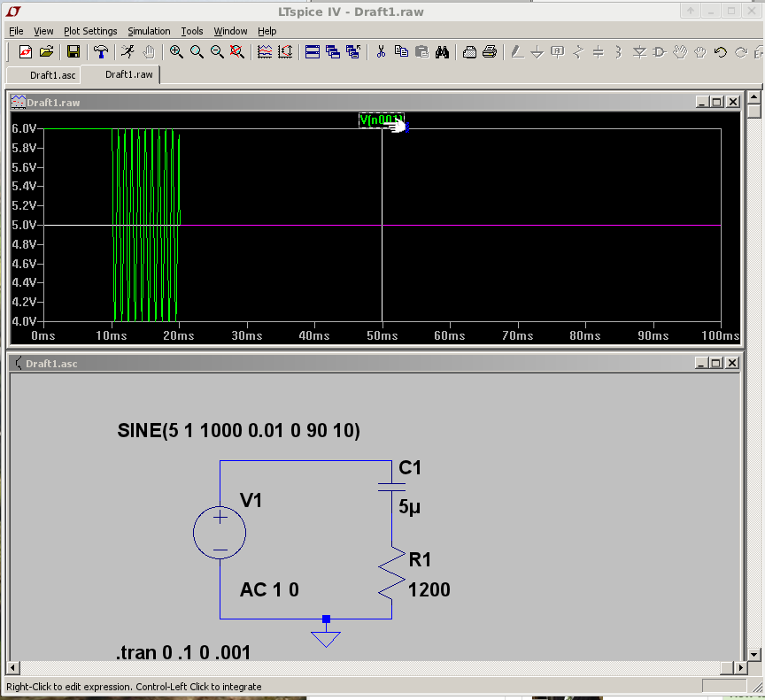Zoom to fit using the crossed magnifier icon

[x=236, y=52]
